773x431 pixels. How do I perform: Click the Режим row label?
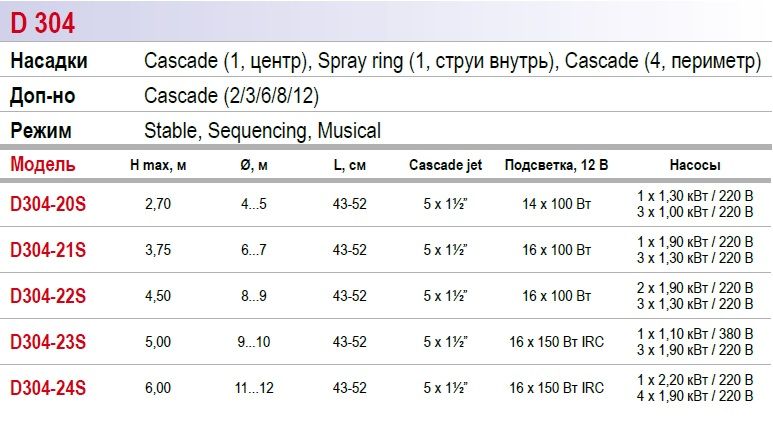41,131
